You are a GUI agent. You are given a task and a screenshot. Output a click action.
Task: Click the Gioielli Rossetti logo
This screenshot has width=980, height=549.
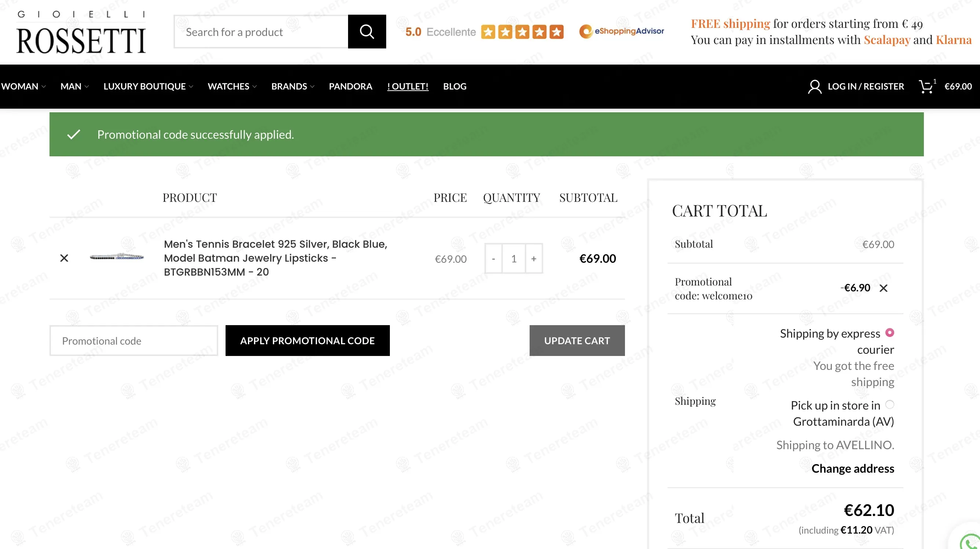[x=81, y=32]
